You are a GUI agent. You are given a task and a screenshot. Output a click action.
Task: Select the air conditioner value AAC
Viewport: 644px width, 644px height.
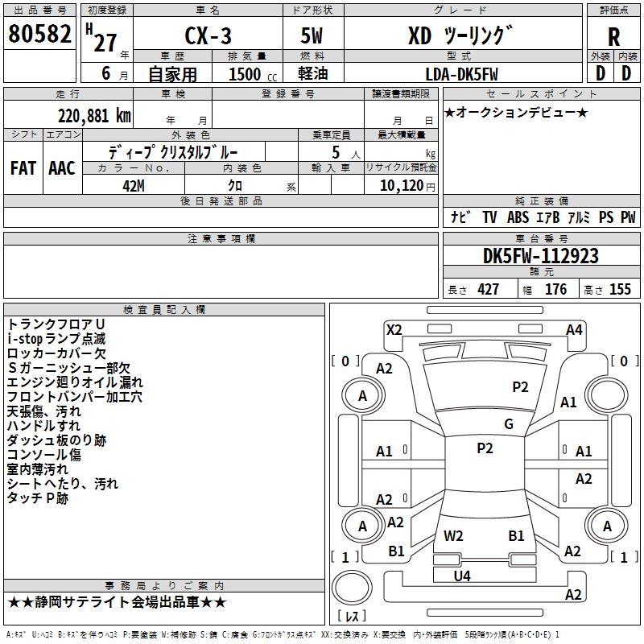(62, 168)
